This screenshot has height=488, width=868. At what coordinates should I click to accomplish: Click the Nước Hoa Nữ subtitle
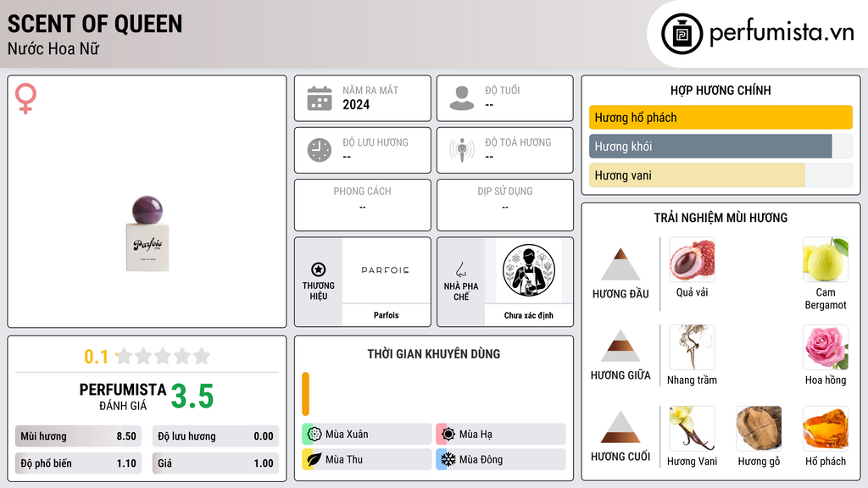[x=53, y=48]
